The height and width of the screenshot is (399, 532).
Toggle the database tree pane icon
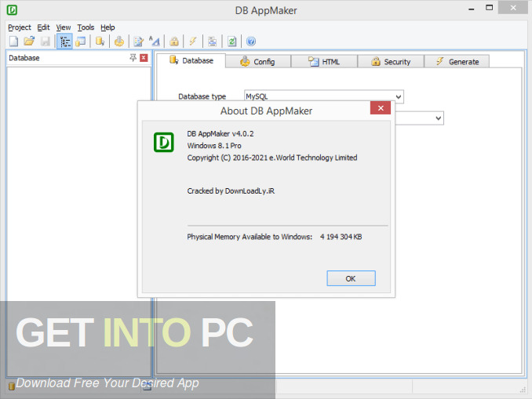coord(64,42)
